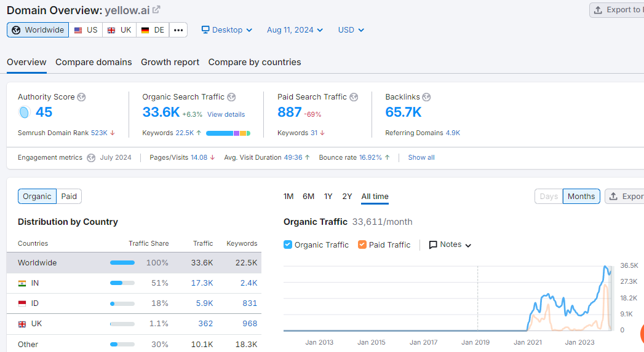Click Avg. Visit Duration 49:36 value
The height and width of the screenshot is (352, 644).
[x=293, y=157]
